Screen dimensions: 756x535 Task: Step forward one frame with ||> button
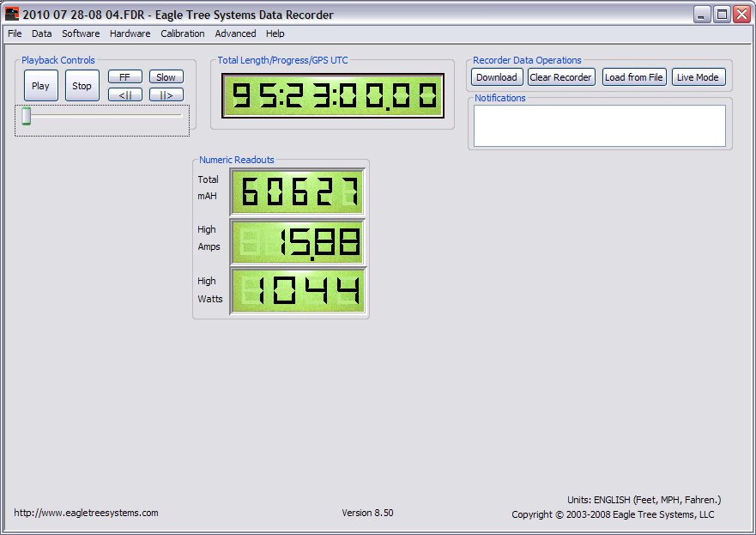pyautogui.click(x=166, y=94)
